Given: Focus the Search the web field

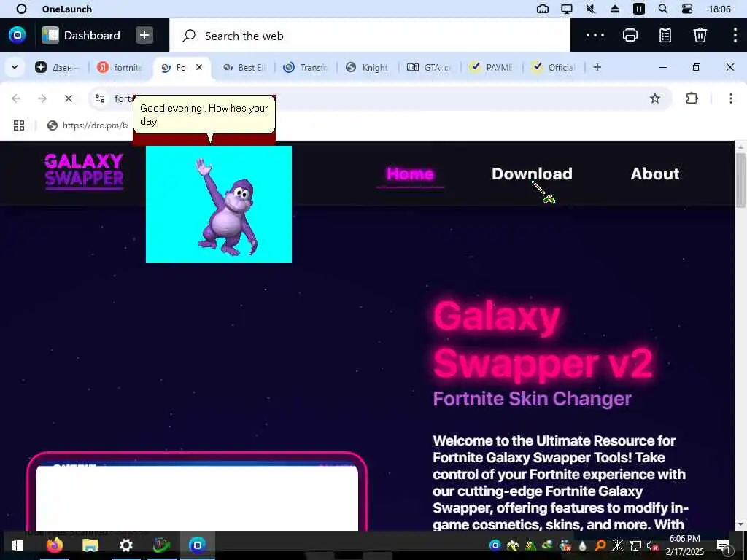Looking at the screenshot, I should click(x=369, y=36).
